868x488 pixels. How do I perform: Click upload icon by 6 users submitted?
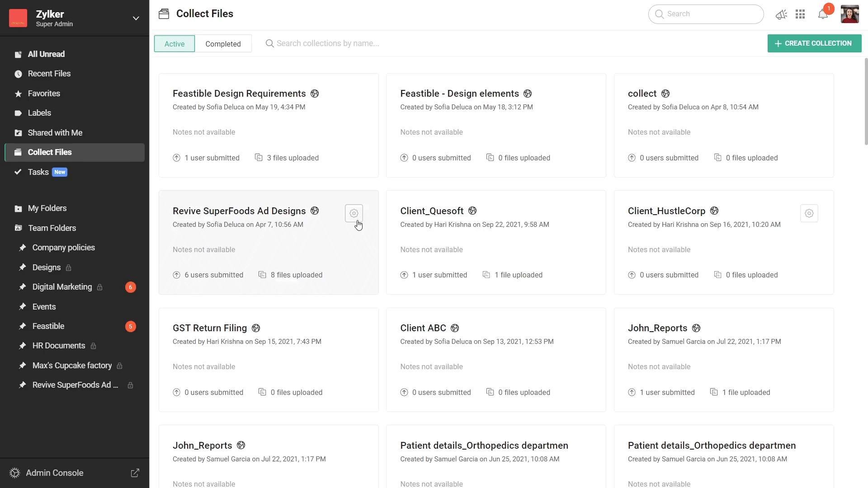176,275
